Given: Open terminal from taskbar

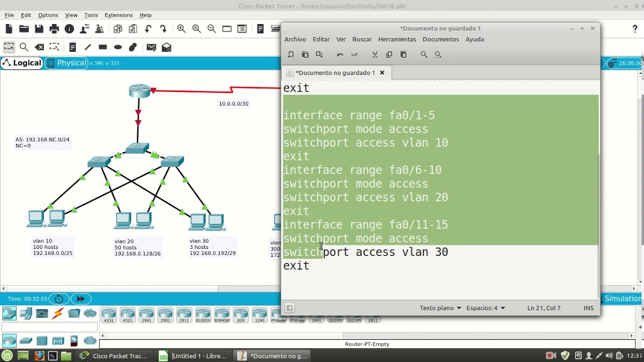Looking at the screenshot, I should tap(53, 356).
